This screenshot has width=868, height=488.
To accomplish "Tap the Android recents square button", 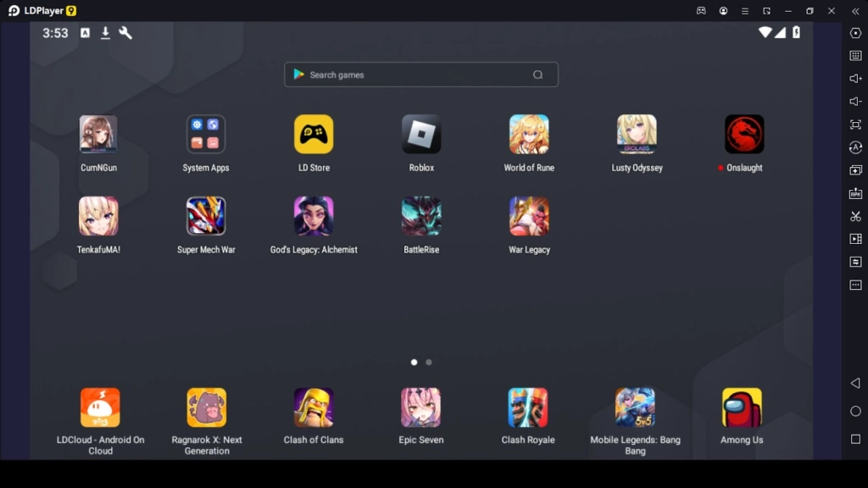I will [856, 440].
